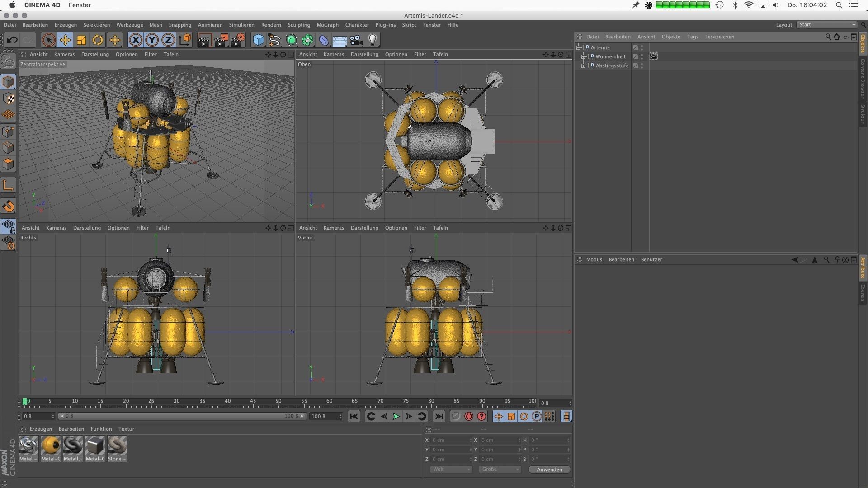Viewport: 868px width, 488px height.
Task: Toggle rotation keyframe recording in timeline bar
Action: coord(524,417)
